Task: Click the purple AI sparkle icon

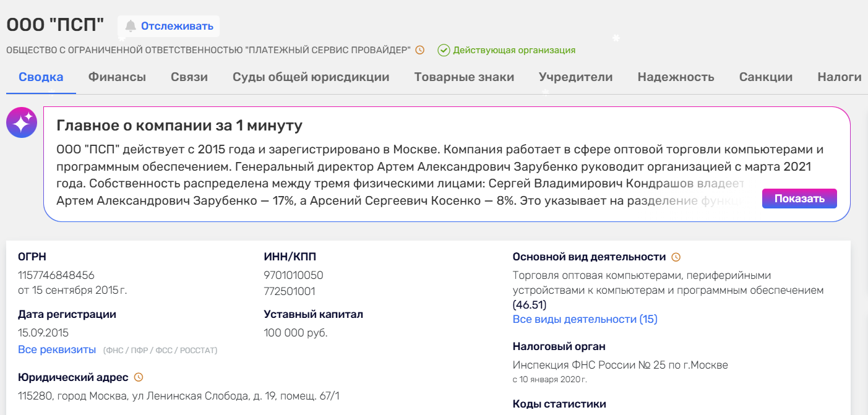Action: [x=21, y=122]
